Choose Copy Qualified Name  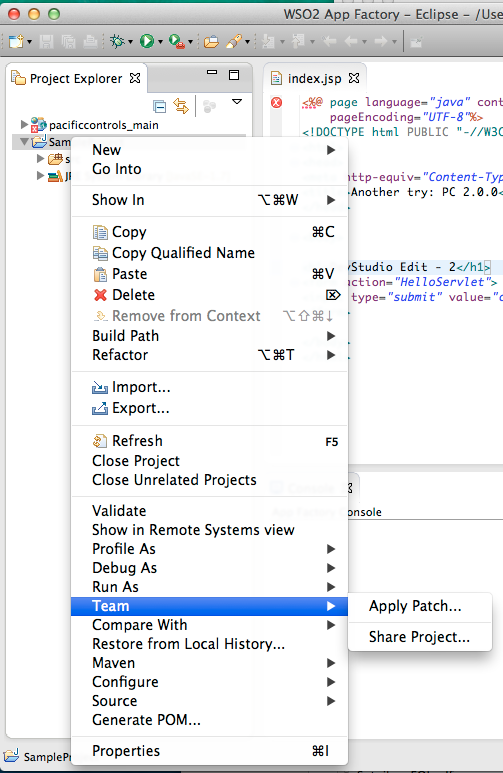209,253
